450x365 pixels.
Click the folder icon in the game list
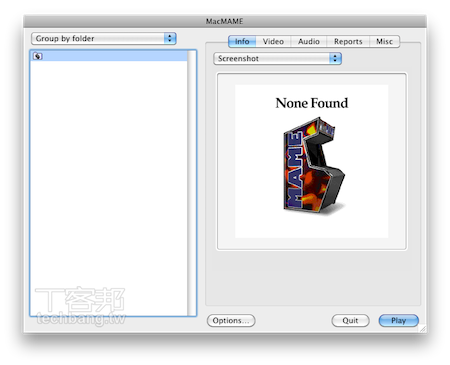click(38, 56)
